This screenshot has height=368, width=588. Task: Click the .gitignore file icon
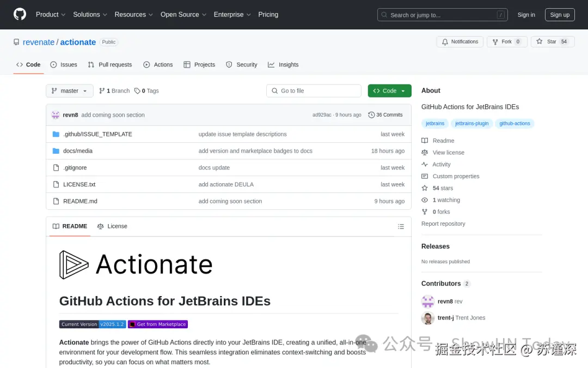(x=56, y=167)
